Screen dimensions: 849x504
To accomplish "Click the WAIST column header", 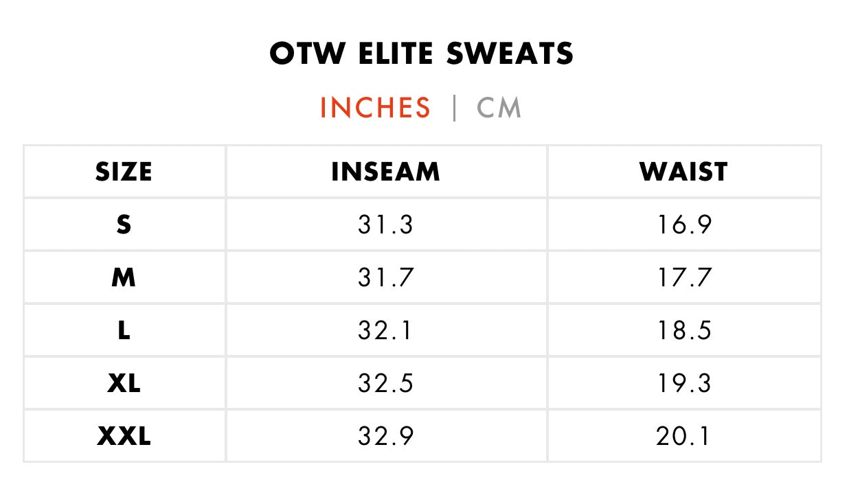I will pos(683,172).
